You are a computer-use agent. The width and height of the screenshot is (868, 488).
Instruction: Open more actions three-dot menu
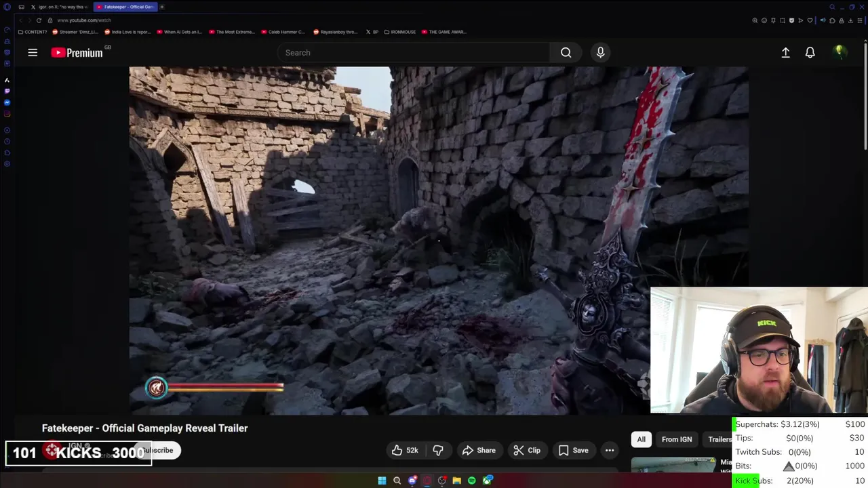point(610,450)
